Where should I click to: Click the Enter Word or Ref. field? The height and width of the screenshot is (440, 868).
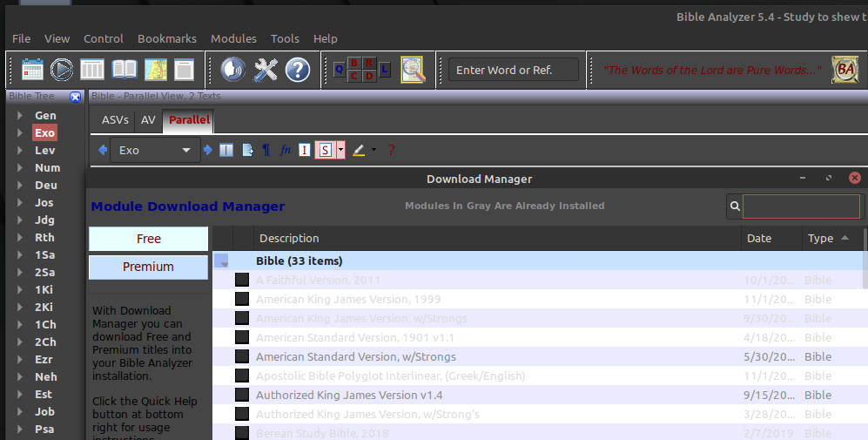pyautogui.click(x=514, y=70)
